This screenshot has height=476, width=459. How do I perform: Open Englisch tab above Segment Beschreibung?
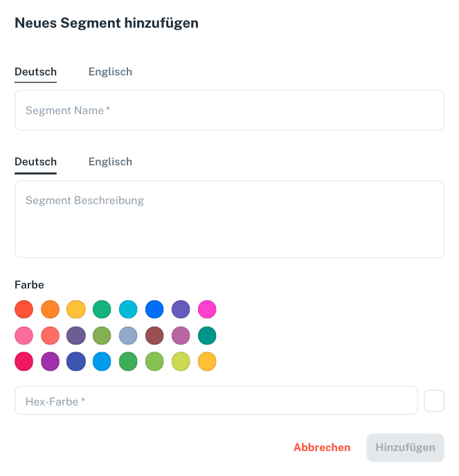click(110, 162)
